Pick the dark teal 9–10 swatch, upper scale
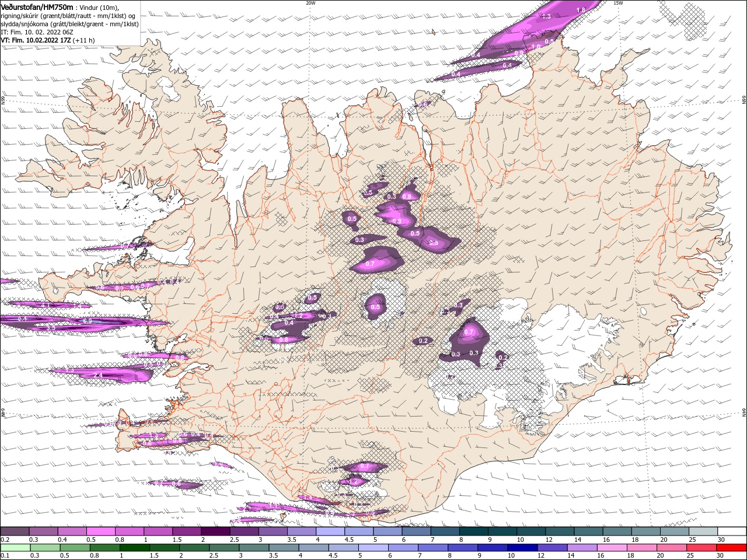The height and width of the screenshot is (560, 747). [x=502, y=531]
